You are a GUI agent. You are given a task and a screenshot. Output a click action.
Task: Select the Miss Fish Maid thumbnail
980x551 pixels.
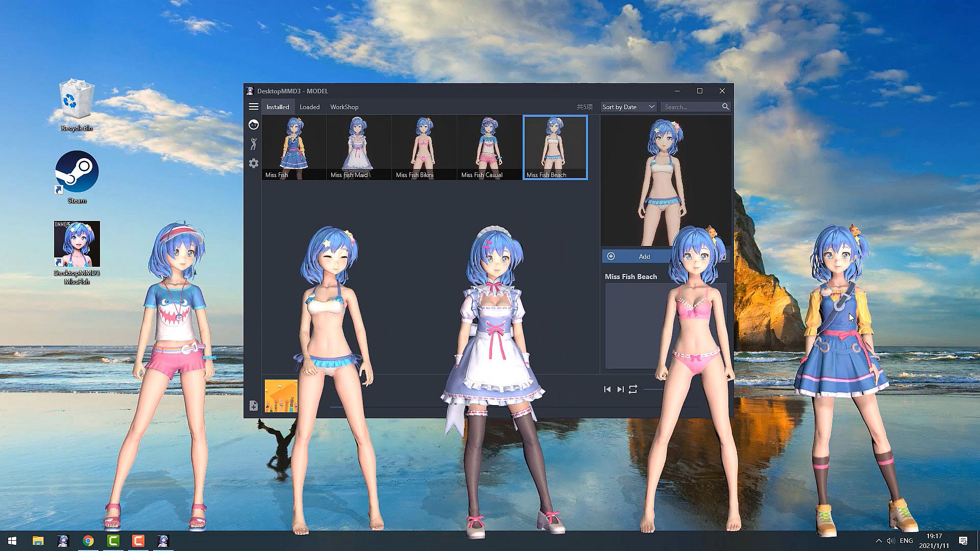point(359,147)
